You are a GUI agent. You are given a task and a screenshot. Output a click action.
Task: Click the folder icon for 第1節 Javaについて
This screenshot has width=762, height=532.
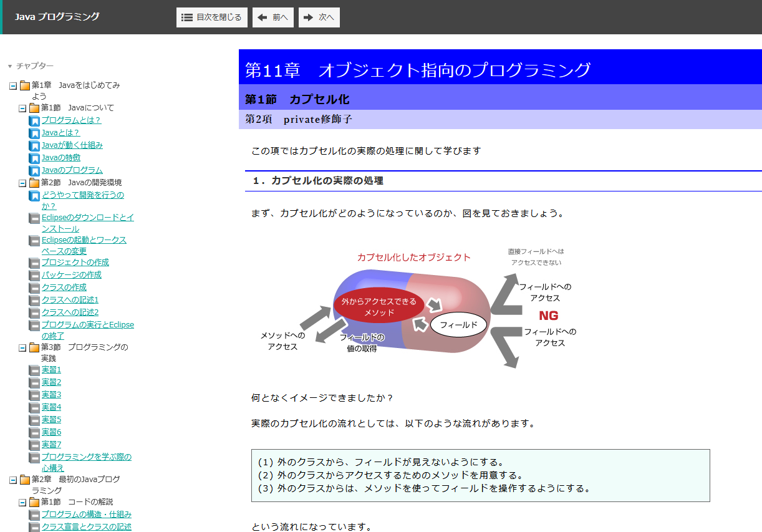coord(34,108)
